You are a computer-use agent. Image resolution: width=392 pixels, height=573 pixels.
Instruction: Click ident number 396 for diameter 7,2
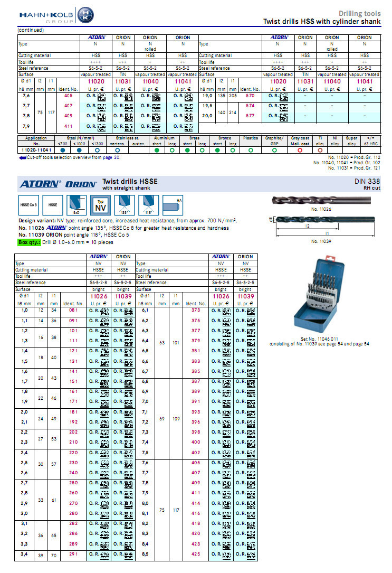[196, 422]
